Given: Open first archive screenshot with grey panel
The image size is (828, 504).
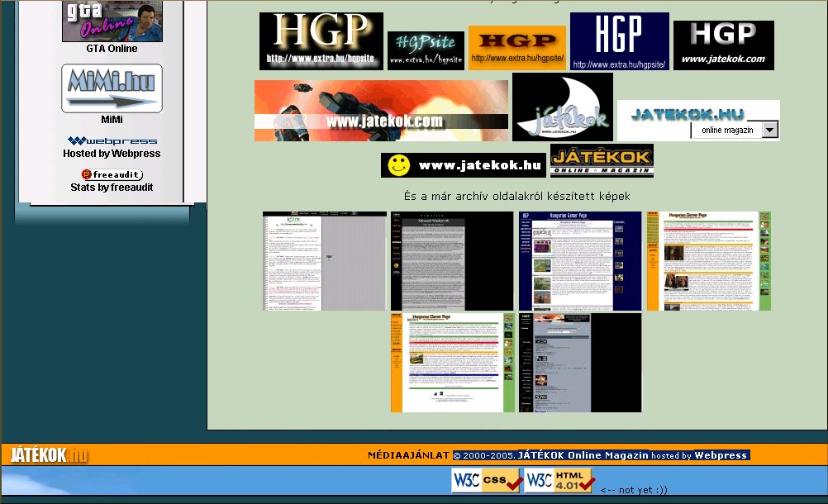Looking at the screenshot, I should point(325,261).
